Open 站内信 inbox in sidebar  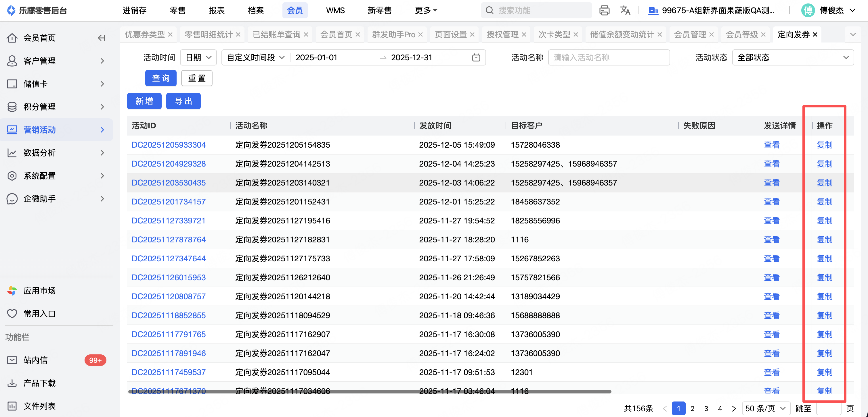click(36, 360)
